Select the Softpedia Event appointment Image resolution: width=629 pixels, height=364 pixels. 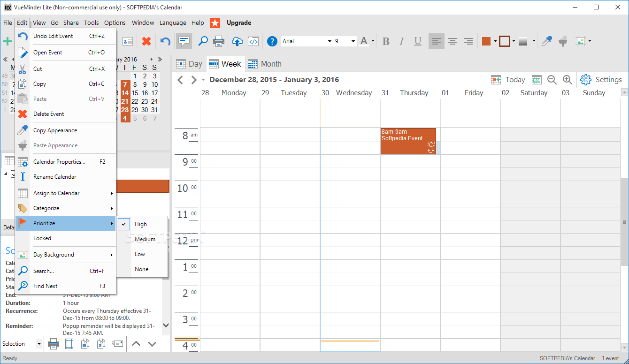(408, 141)
